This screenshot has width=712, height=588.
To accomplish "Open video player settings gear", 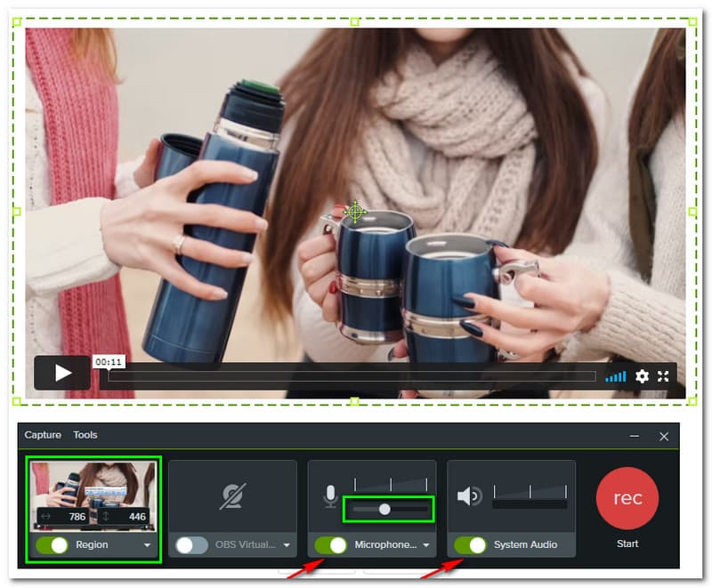I will (x=642, y=376).
